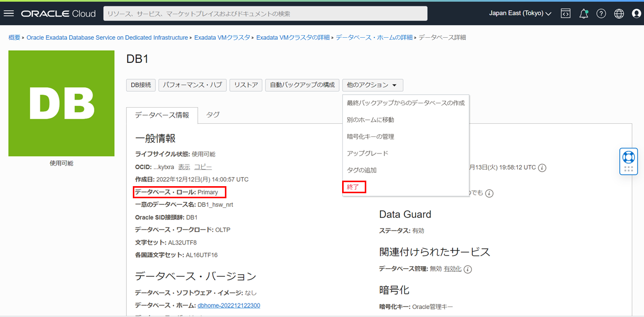Open the Cloud Shell developer tools icon
Screen dimensions: 644x317
pos(566,14)
